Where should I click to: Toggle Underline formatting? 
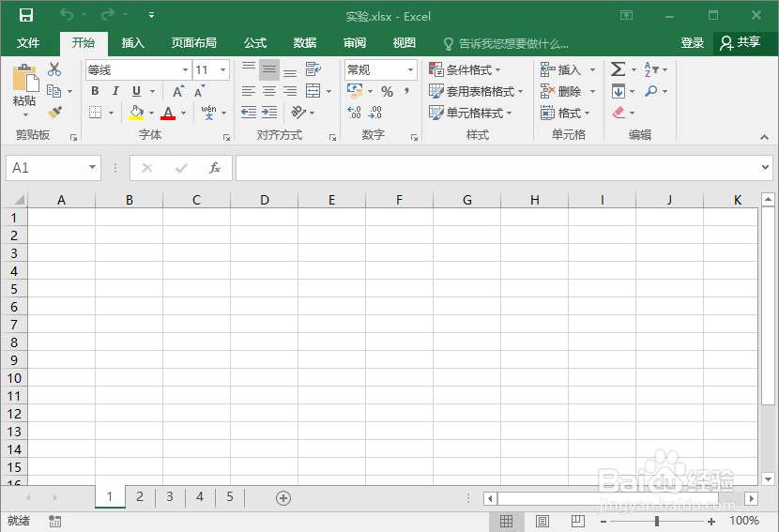coord(136,91)
